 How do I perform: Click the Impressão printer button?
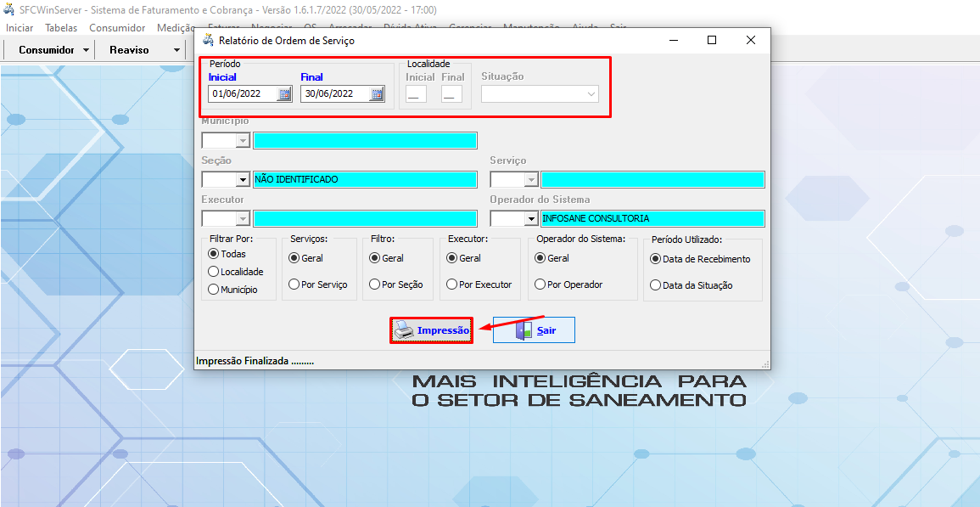(x=431, y=330)
